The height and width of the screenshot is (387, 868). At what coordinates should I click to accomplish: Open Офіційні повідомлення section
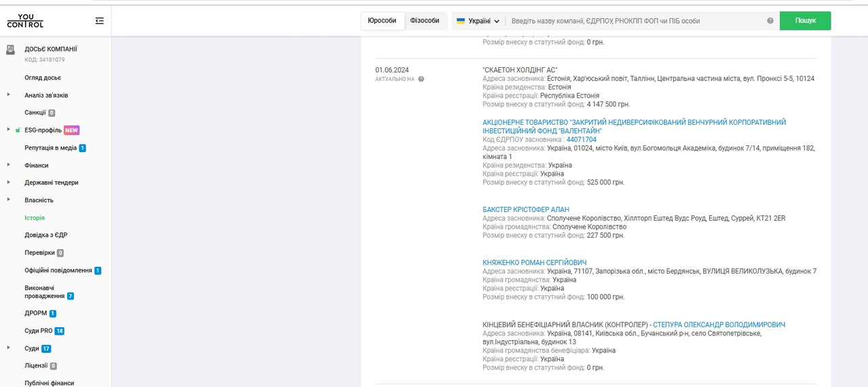click(58, 270)
